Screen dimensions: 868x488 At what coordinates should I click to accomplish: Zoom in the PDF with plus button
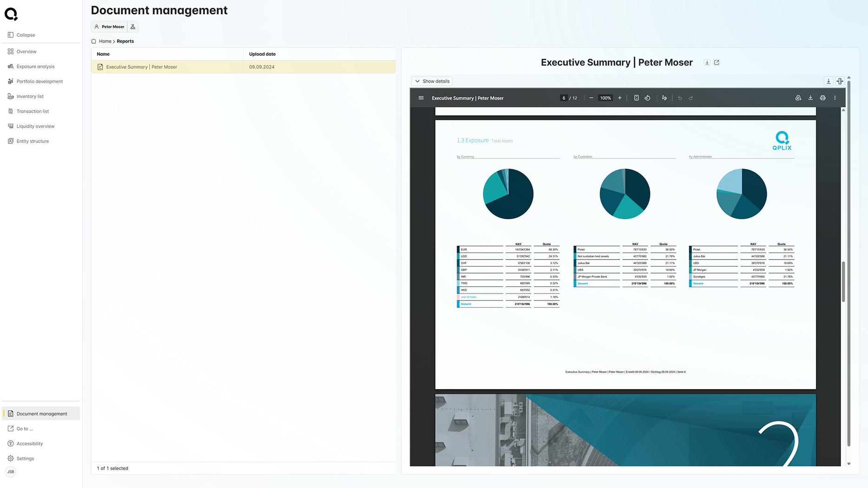[x=620, y=98]
